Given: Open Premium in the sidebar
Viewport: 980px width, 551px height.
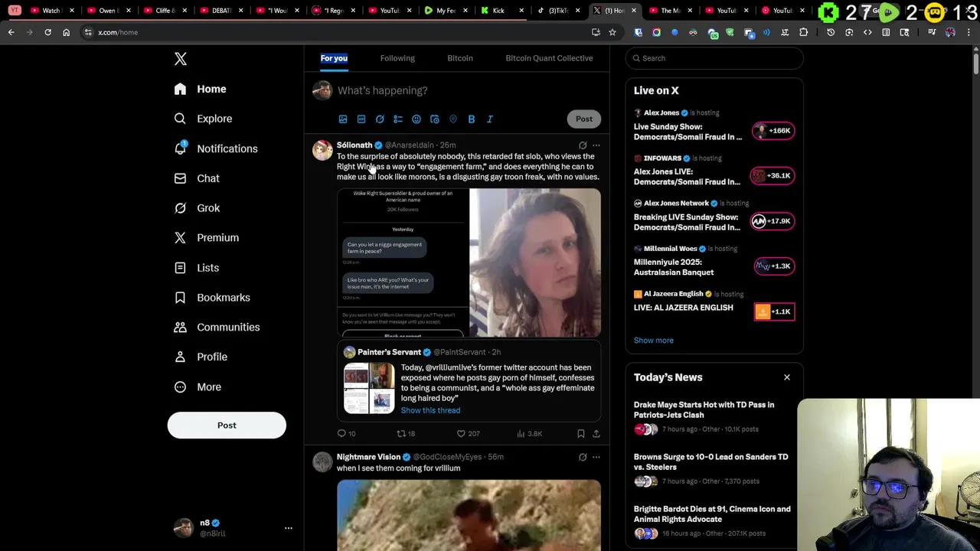Looking at the screenshot, I should (x=207, y=238).
